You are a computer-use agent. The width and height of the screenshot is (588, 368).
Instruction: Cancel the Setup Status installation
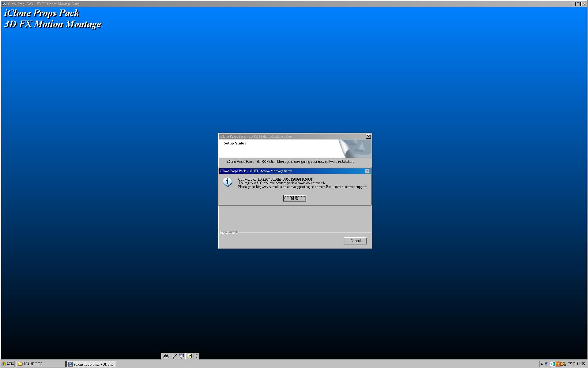[x=355, y=241]
